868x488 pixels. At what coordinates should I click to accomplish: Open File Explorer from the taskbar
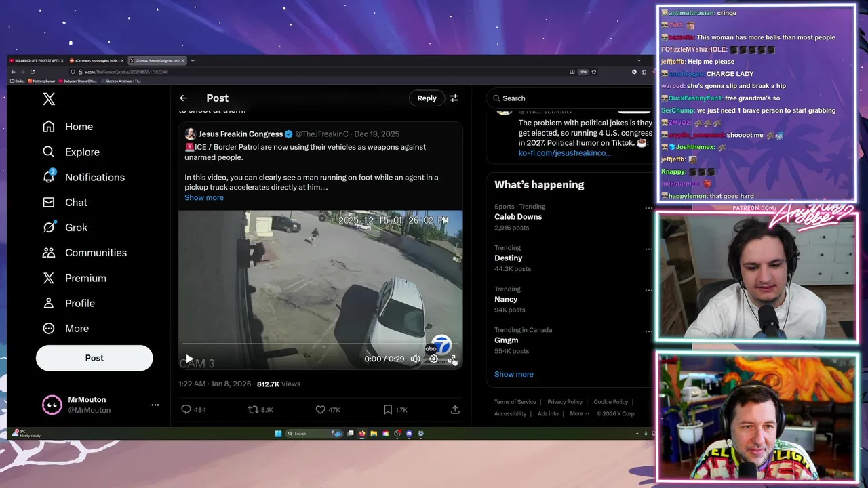(x=374, y=434)
